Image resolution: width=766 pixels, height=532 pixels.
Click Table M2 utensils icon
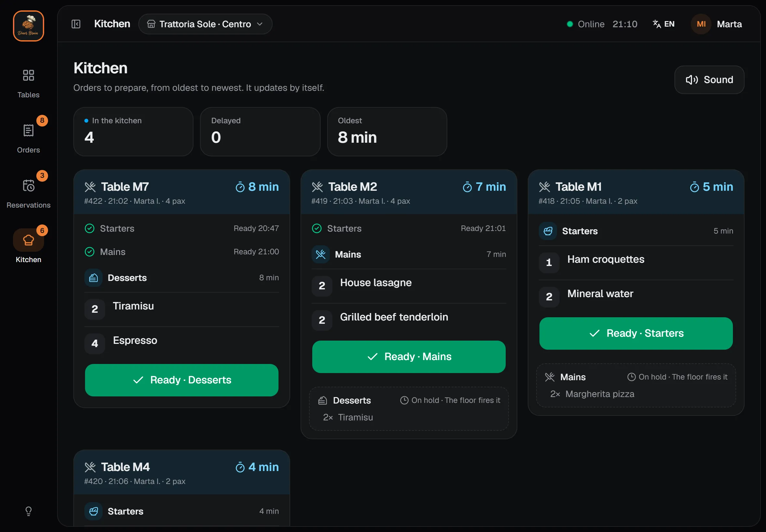(317, 187)
